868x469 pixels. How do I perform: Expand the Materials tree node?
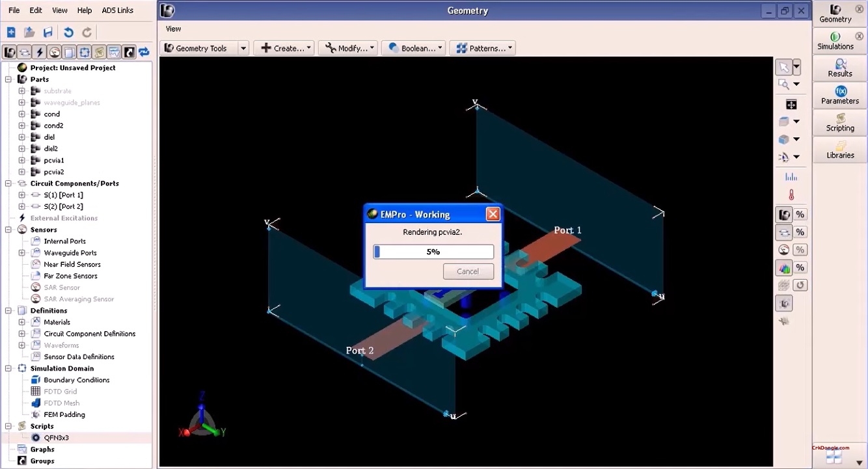[x=21, y=322]
